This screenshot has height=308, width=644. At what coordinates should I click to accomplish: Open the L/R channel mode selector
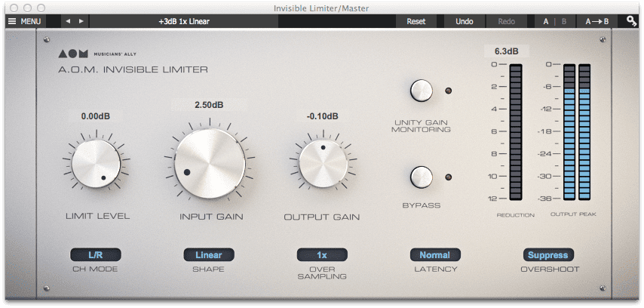[96, 255]
